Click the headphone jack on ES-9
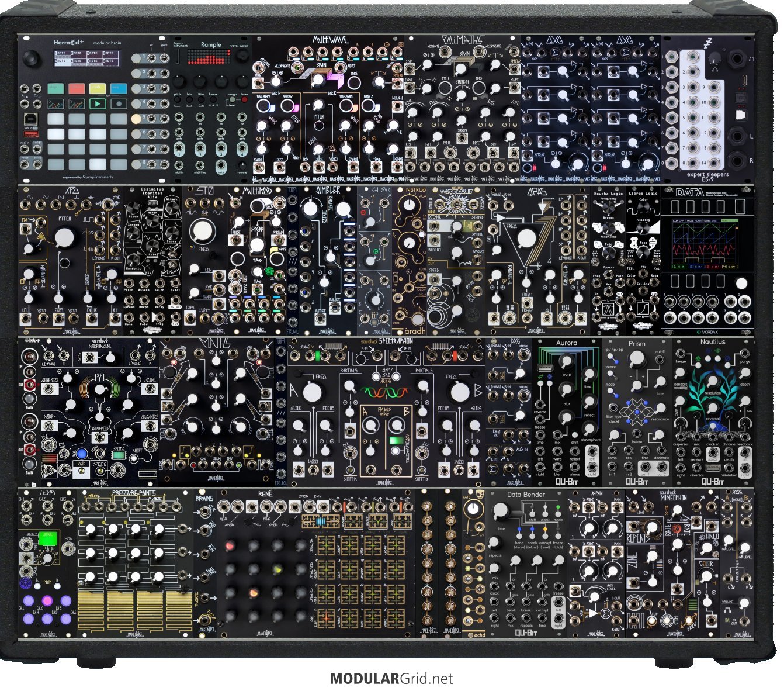This screenshot has width=784, height=691. [x=738, y=59]
